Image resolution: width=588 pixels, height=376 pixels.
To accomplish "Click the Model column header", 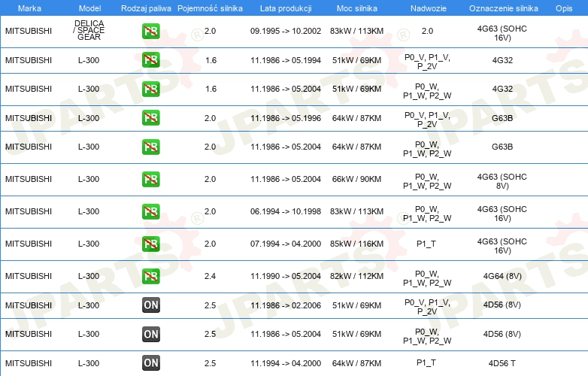I will [x=90, y=8].
